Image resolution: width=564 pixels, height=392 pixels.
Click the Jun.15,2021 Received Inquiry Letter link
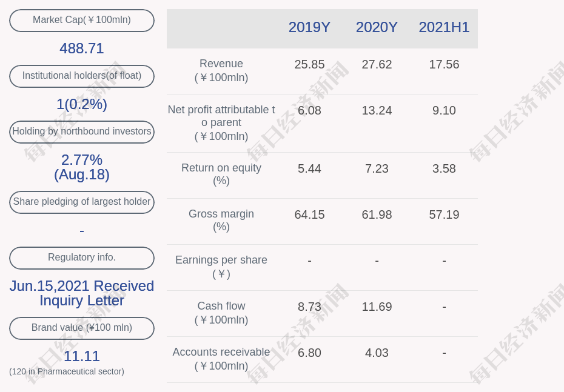tap(81, 293)
